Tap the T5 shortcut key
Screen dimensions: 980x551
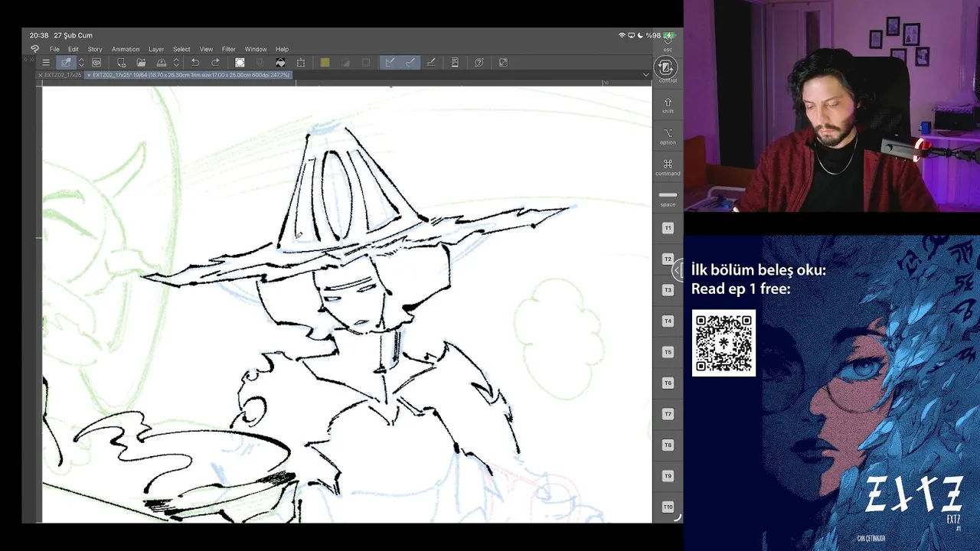[668, 352]
